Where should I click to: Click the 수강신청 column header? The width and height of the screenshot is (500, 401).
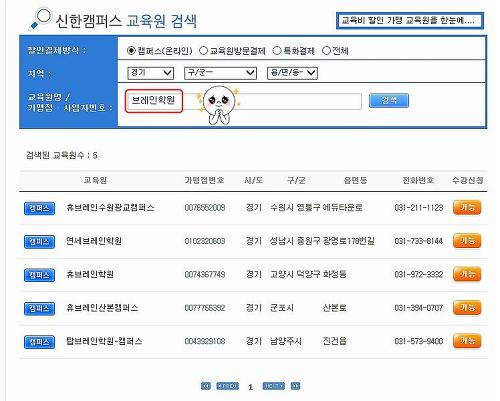(467, 180)
